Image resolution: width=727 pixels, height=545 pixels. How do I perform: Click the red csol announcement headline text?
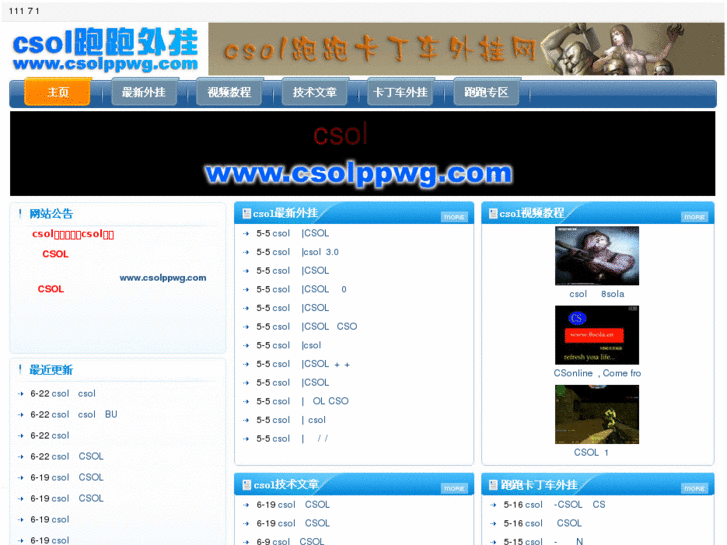[x=73, y=234]
